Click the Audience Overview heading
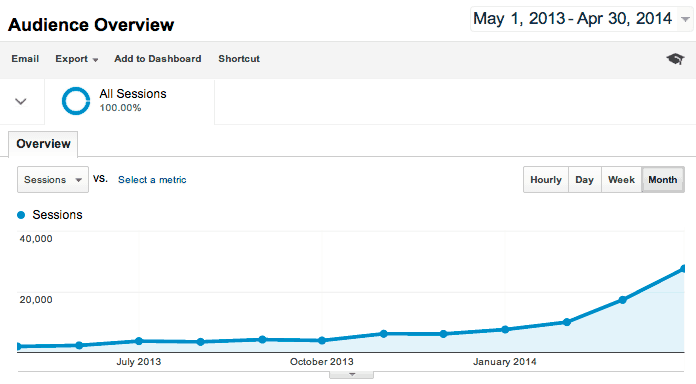Image resolution: width=696 pixels, height=384 pixels. click(91, 25)
